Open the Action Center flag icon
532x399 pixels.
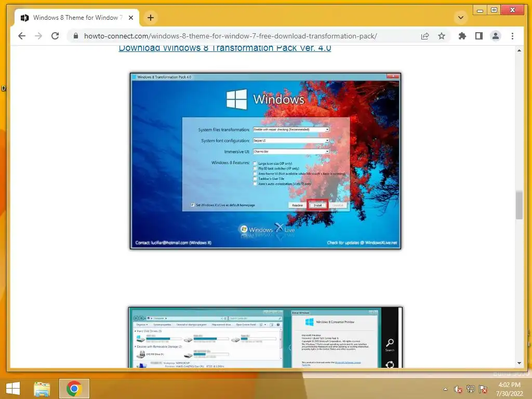(483, 389)
